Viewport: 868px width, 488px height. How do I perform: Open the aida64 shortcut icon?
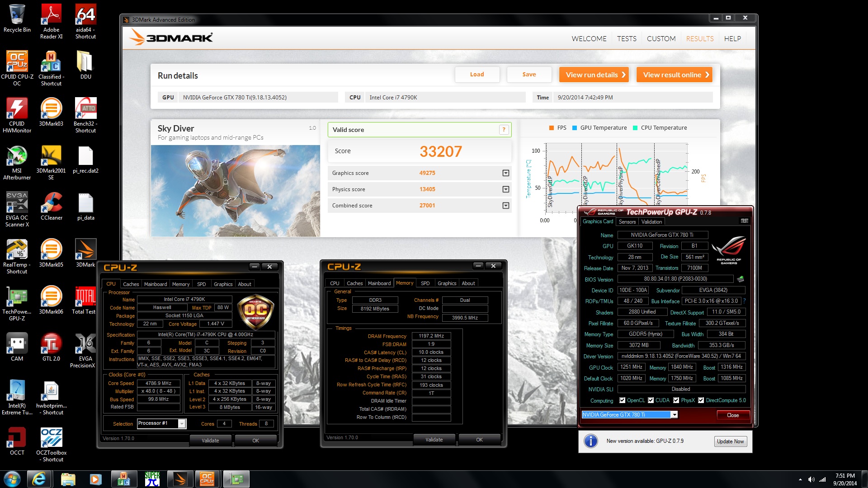[85, 22]
